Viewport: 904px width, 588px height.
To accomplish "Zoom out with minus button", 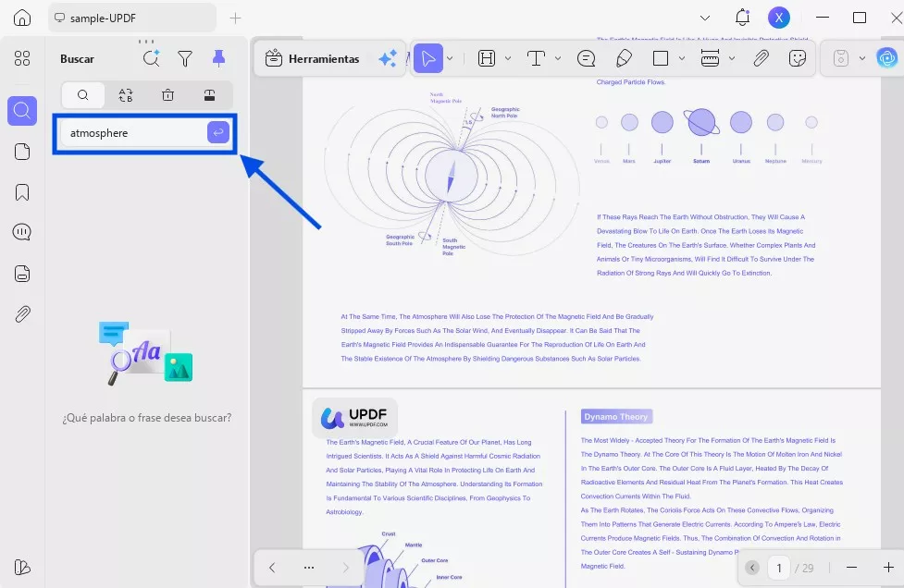I will [851, 568].
